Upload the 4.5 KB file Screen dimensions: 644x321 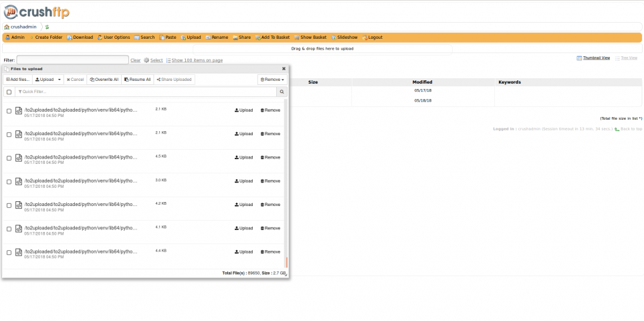coord(244,158)
